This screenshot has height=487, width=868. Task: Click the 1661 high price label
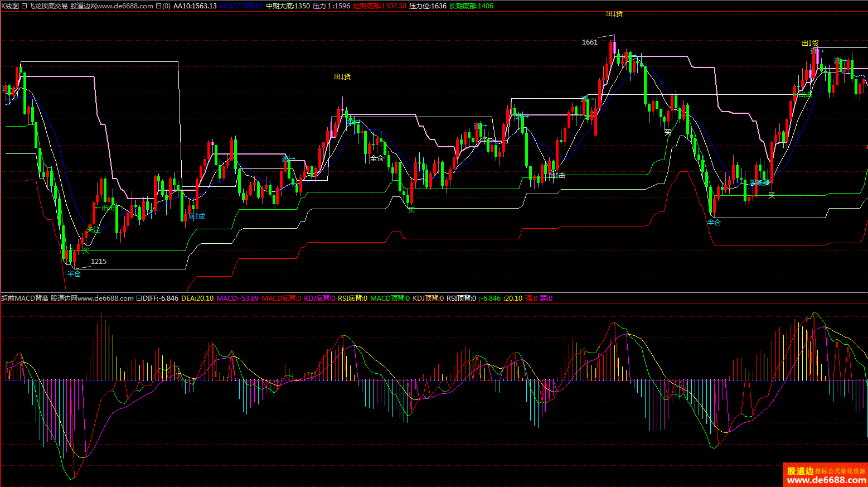[x=589, y=42]
